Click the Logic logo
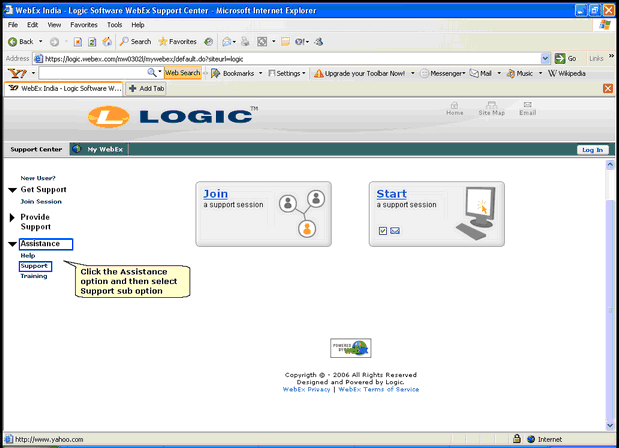Viewport: 619px width, 448px height. [173, 116]
